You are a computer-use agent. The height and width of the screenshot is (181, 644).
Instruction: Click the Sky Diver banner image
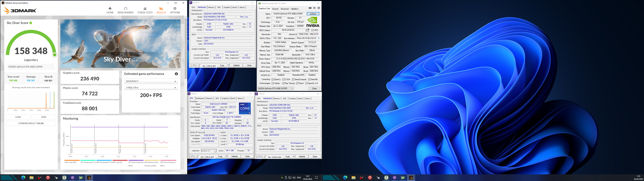120,44
